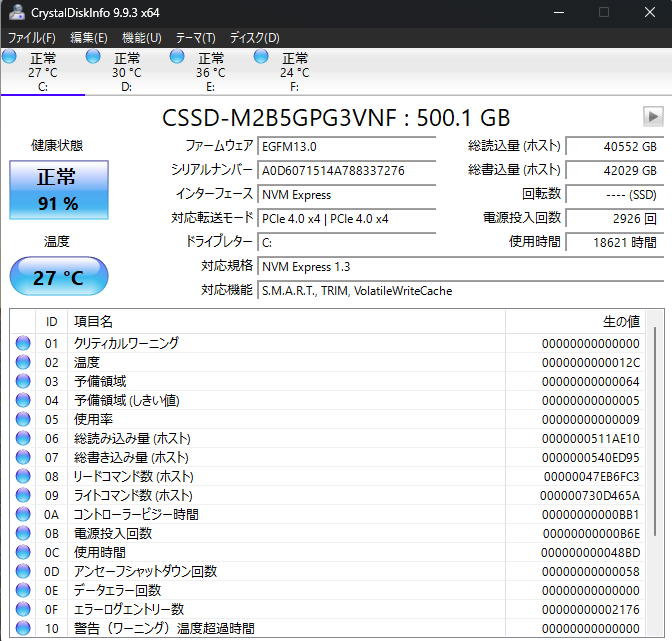Viewport: 672px width, 641px height.
Task: Click status icon of 使用率 row
Action: 23,419
